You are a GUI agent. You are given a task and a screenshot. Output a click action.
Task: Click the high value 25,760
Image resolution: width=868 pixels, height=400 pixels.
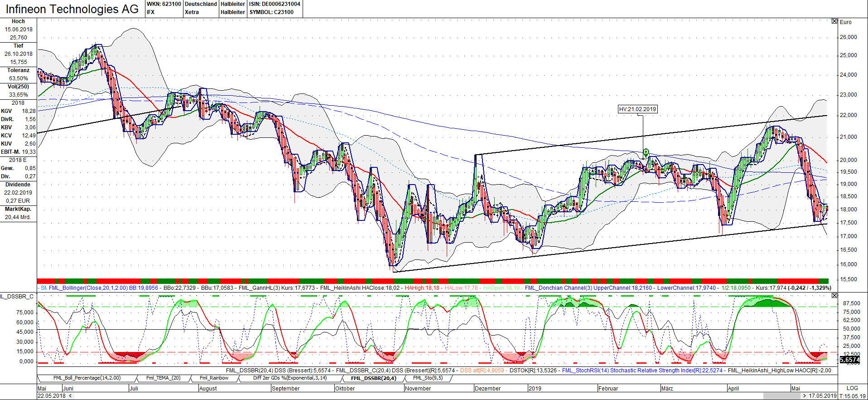click(x=19, y=38)
